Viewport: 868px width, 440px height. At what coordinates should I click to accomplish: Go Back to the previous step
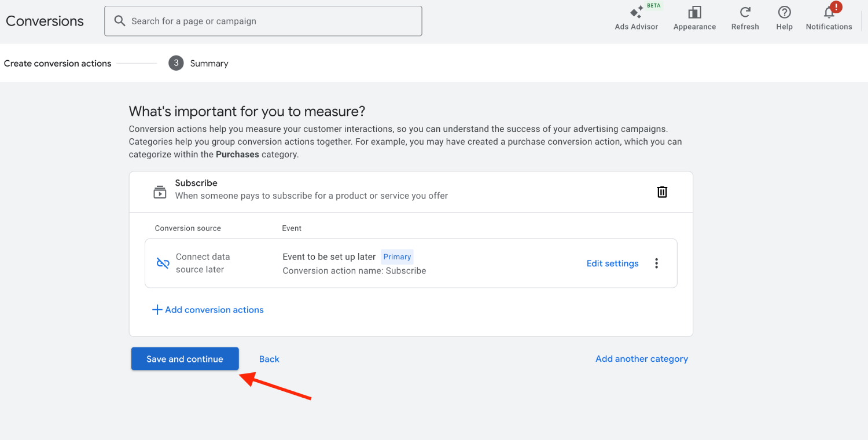(269, 359)
